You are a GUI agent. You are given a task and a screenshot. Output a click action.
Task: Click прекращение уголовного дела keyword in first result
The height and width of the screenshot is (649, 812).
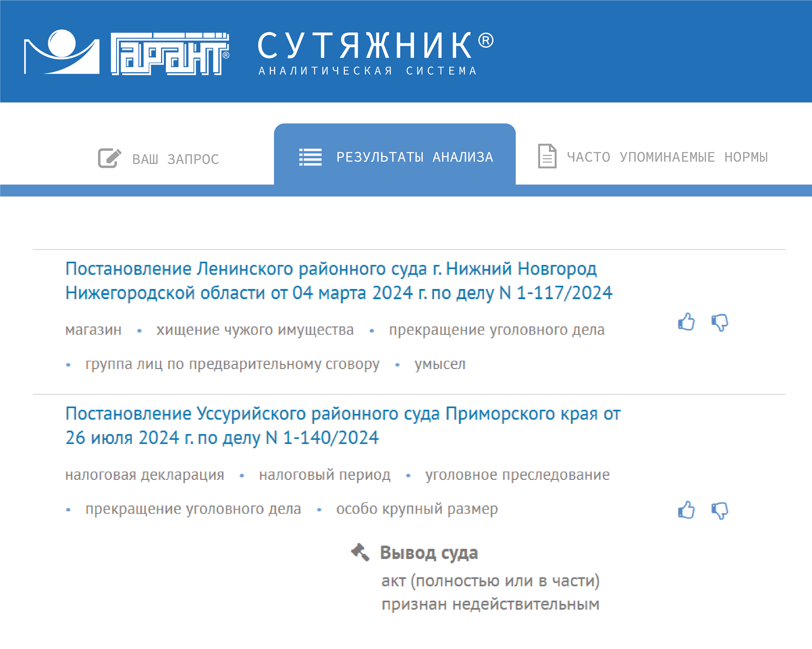point(497,330)
